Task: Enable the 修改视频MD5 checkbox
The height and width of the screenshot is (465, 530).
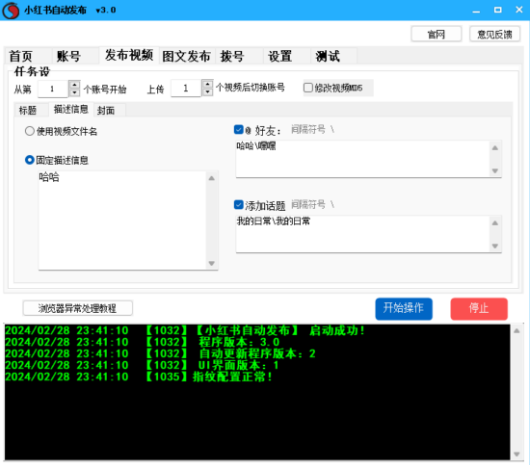Action: point(308,88)
